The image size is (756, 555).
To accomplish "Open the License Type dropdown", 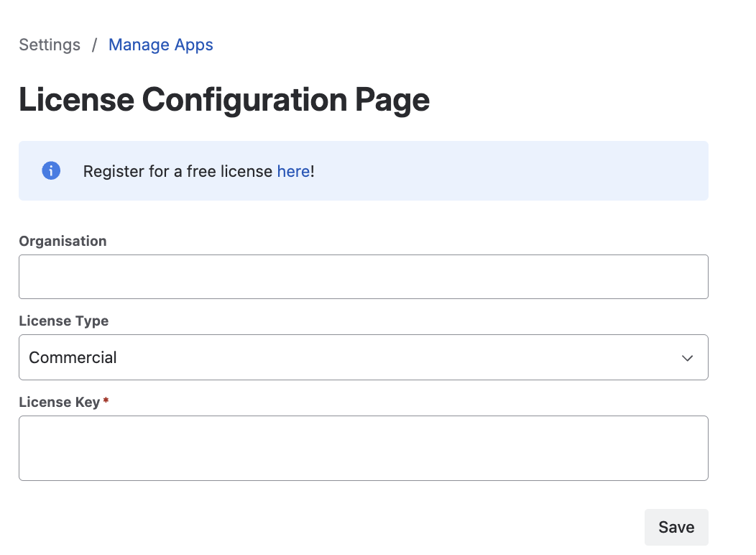I will click(x=364, y=357).
